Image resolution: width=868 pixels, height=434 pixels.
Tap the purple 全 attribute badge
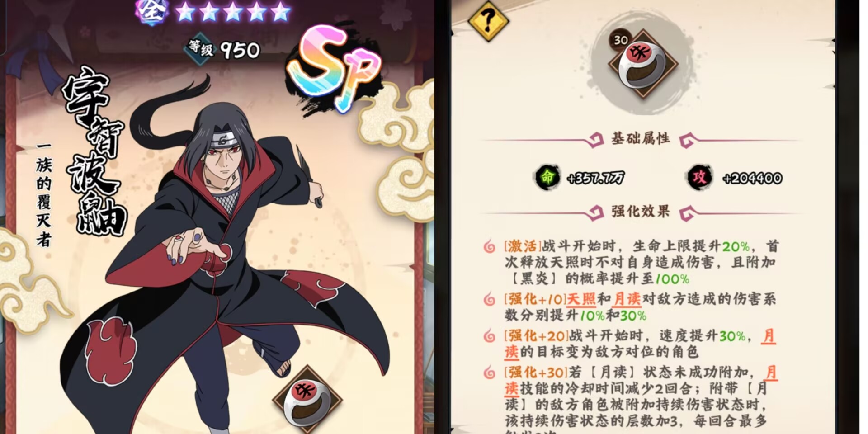pos(152,12)
